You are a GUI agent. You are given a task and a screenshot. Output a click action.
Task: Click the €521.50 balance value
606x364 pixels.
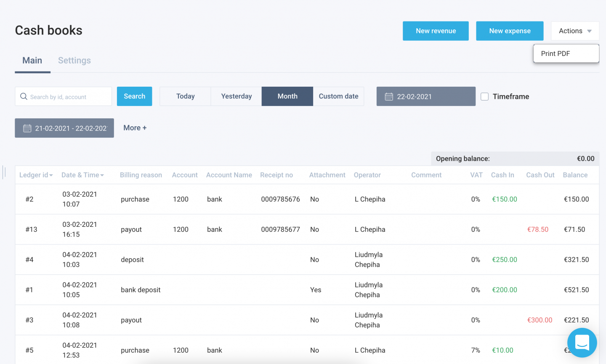(577, 290)
